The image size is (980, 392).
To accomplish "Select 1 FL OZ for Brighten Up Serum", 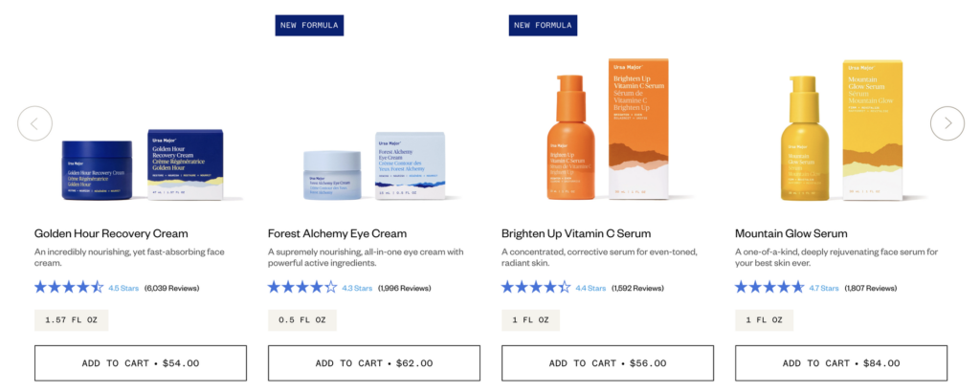I will (530, 320).
